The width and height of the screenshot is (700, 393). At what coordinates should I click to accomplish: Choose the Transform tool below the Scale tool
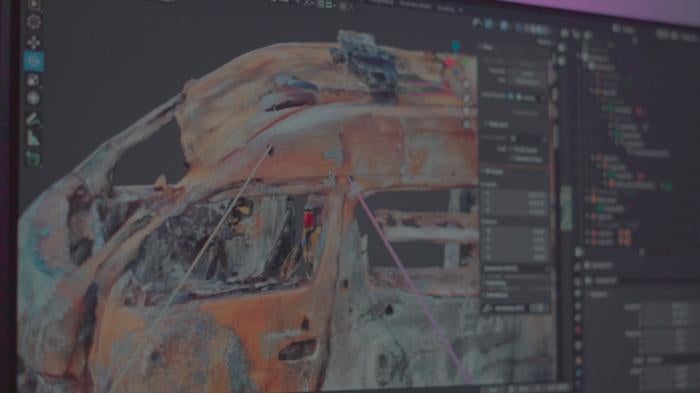click(x=33, y=98)
